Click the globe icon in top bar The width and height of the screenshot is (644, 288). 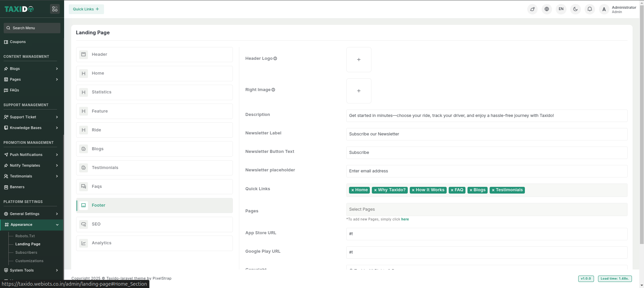547,9
